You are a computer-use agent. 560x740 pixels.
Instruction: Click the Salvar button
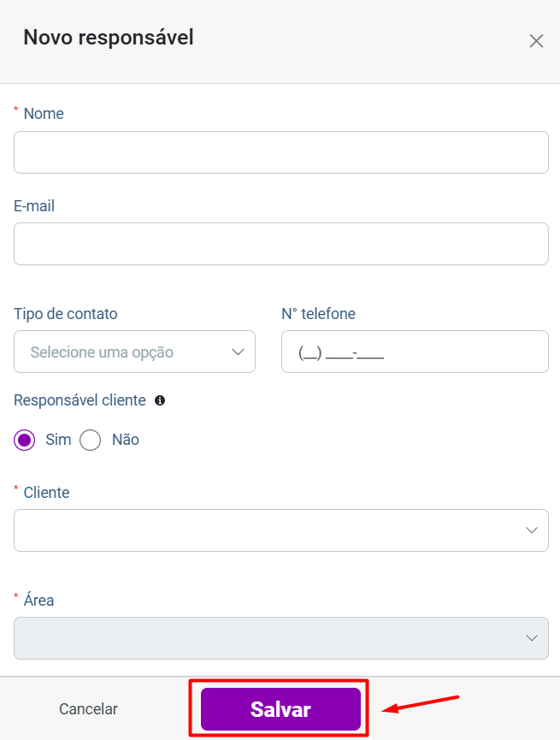[280, 709]
